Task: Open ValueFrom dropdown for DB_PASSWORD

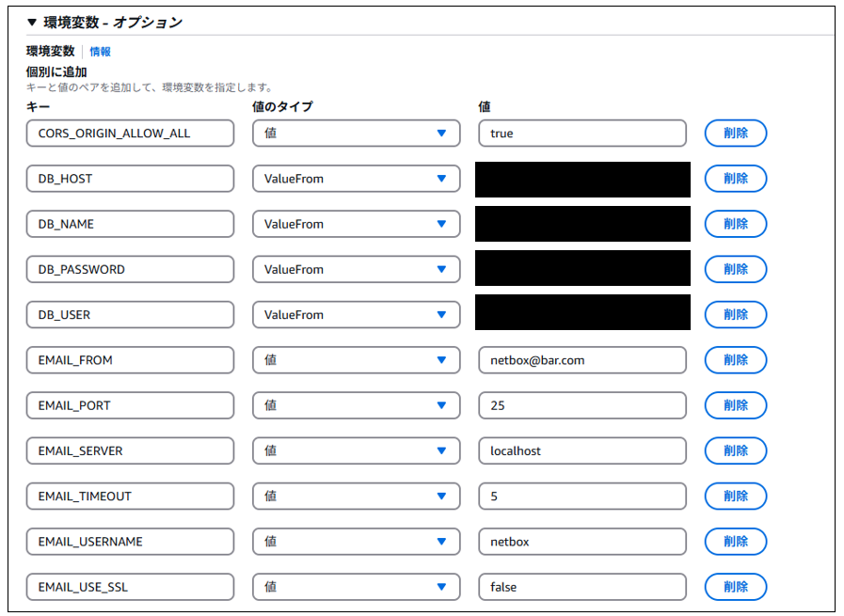Action: pyautogui.click(x=357, y=269)
